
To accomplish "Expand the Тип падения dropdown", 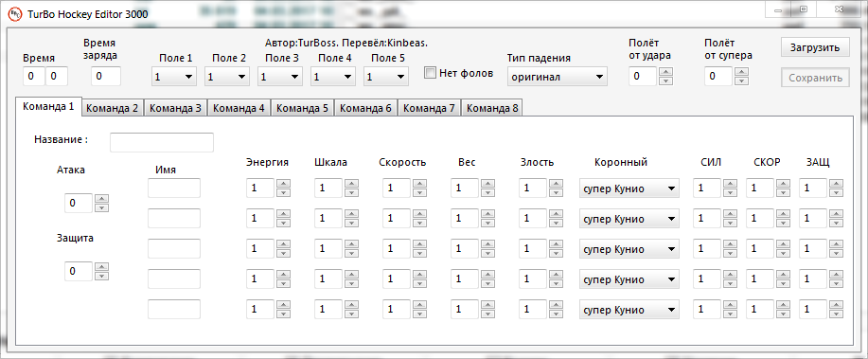I will pos(558,77).
